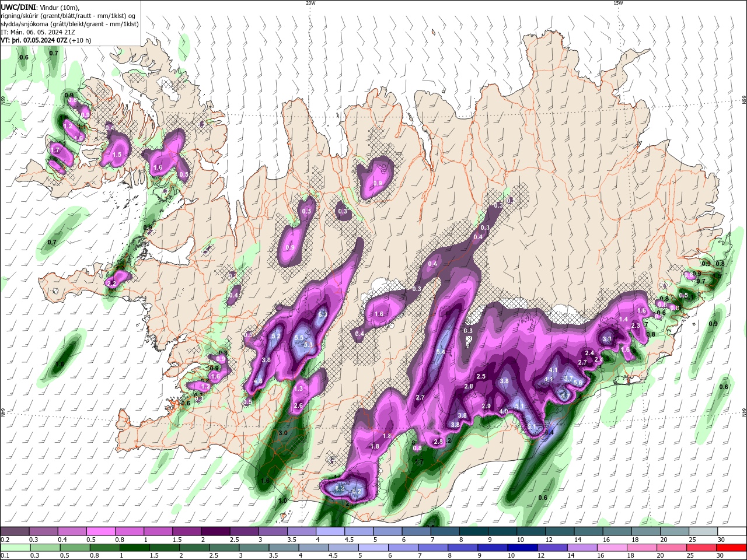This screenshot has width=747, height=560.
Task: Select the crimson 25–30 bottom legend swatch
Action: (x=703, y=548)
